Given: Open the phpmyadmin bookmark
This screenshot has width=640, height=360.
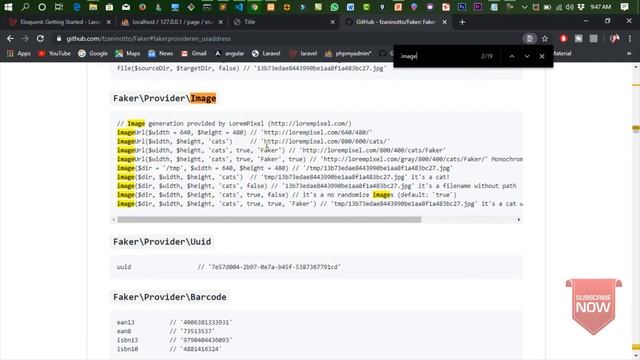Looking at the screenshot, I should click(348, 53).
